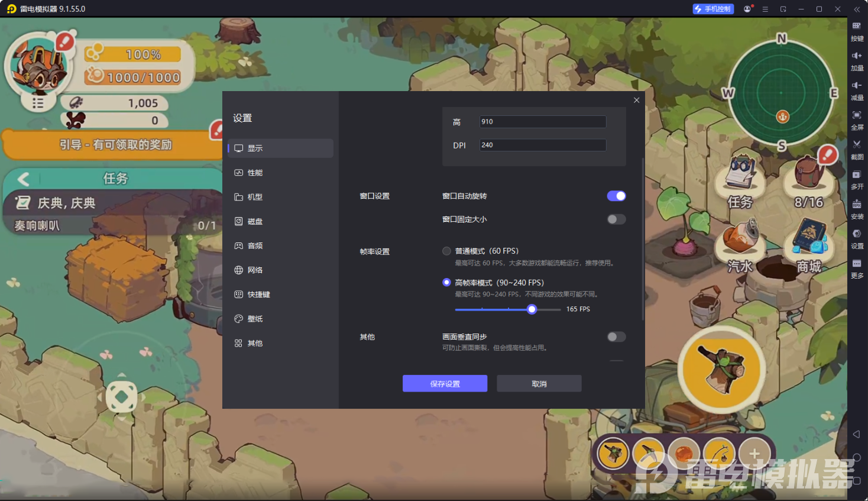Click the DPI input field
Viewport: 868px width, 501px height.
pos(542,145)
